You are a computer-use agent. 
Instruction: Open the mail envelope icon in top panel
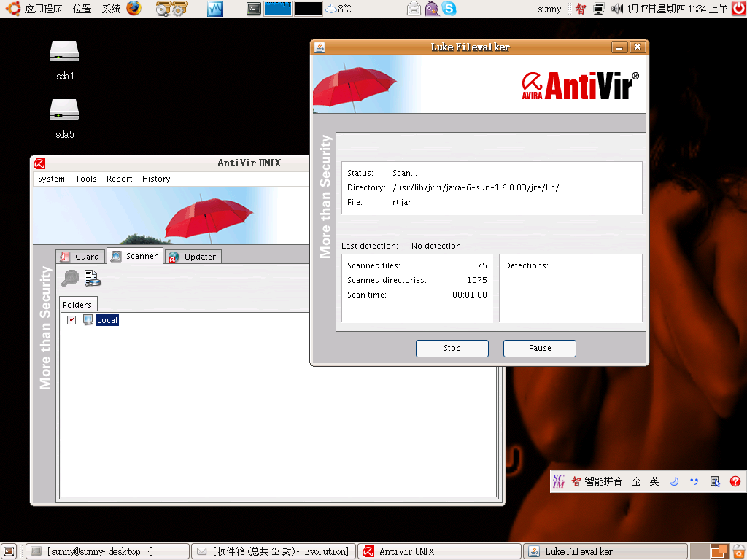[x=414, y=9]
